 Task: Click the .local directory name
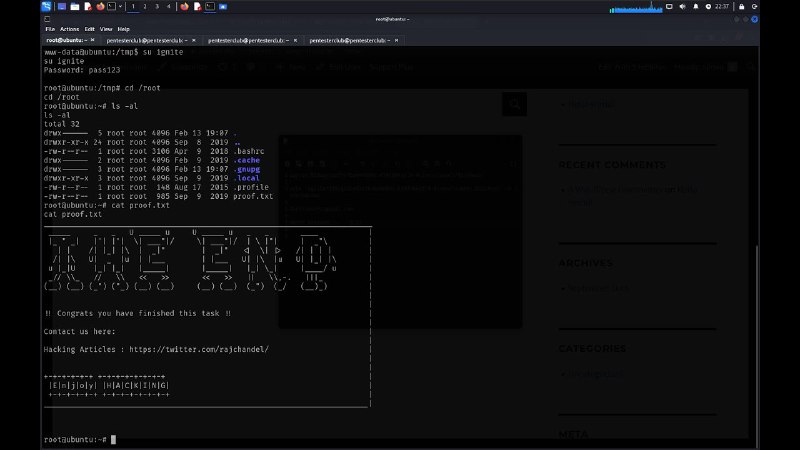247,178
